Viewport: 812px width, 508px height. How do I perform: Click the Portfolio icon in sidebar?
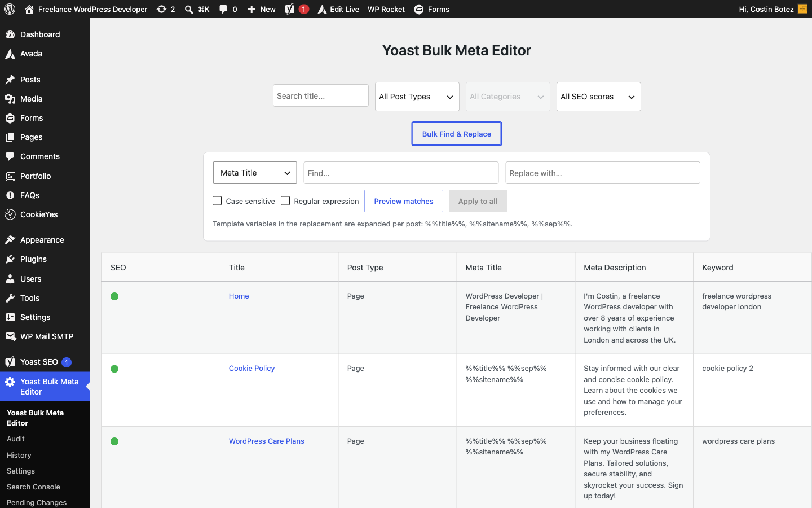(10, 176)
